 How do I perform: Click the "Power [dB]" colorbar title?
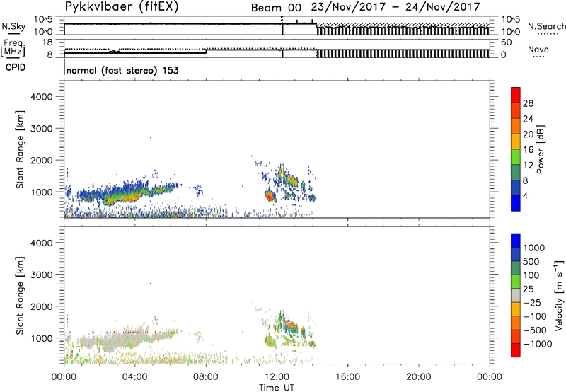[540, 149]
